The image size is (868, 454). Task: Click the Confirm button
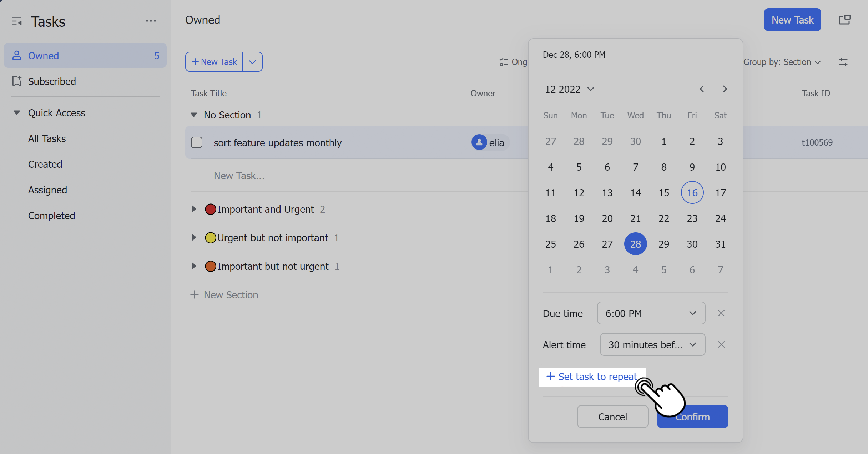[692, 417]
